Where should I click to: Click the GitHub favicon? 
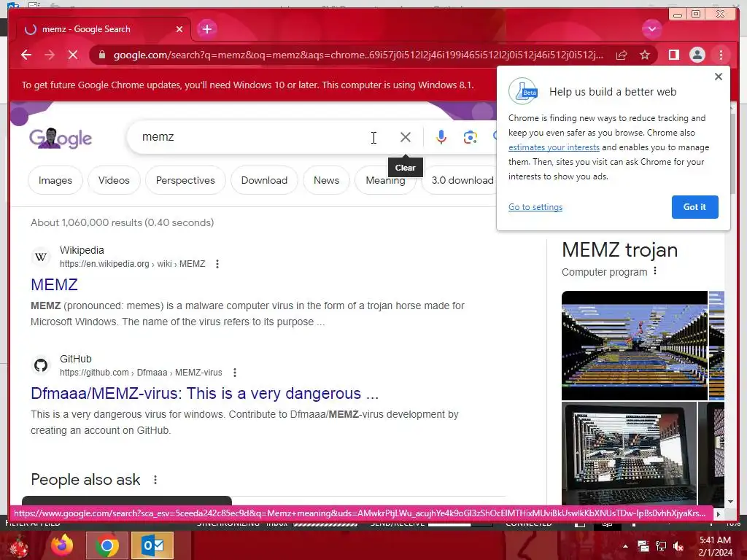pyautogui.click(x=41, y=366)
